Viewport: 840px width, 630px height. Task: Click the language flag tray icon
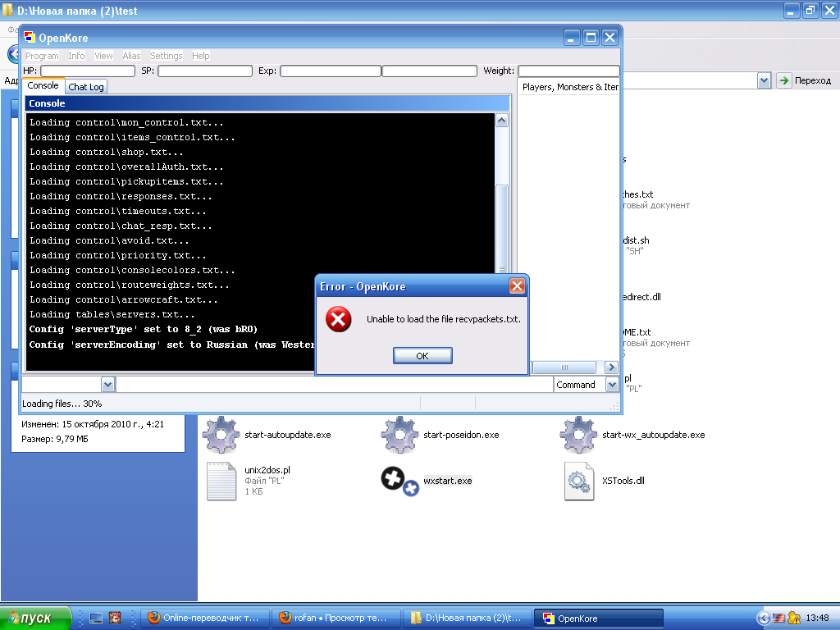click(778, 619)
